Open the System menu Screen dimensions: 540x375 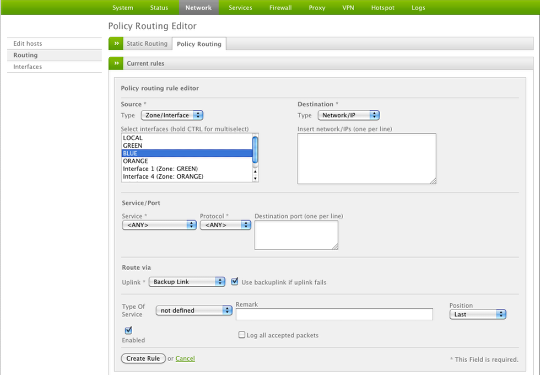pos(123,8)
